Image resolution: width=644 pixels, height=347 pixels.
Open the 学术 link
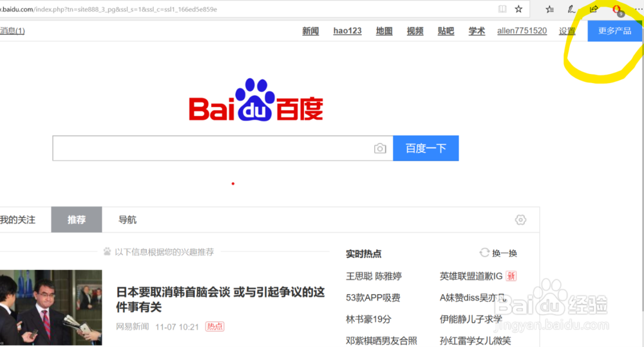click(477, 31)
